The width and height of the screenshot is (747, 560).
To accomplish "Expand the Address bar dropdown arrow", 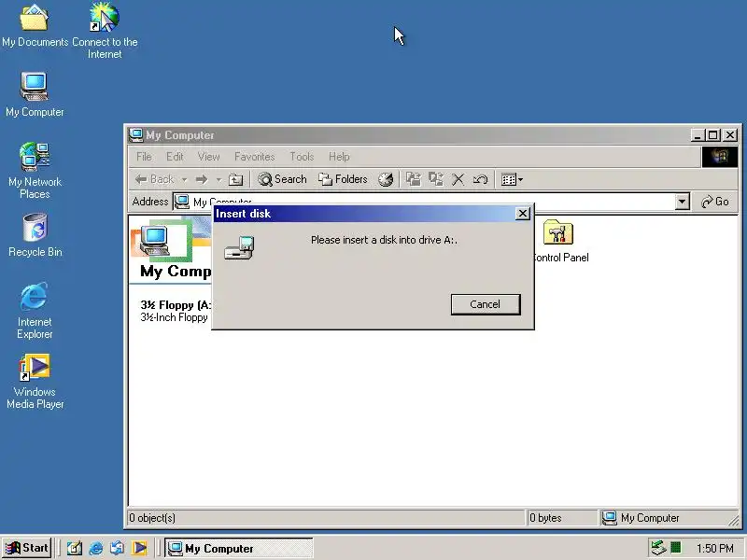I will point(683,202).
